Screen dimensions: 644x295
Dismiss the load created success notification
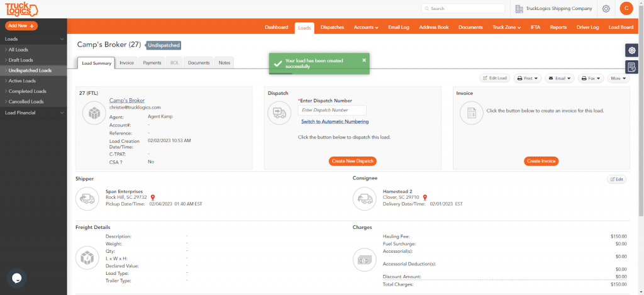pos(364,60)
